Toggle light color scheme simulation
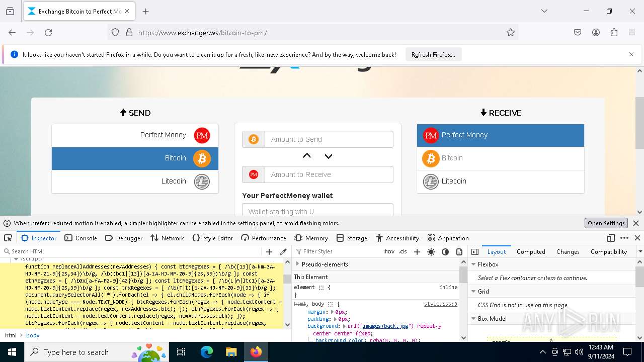Viewport: 644px width, 362px height. pyautogui.click(x=431, y=252)
